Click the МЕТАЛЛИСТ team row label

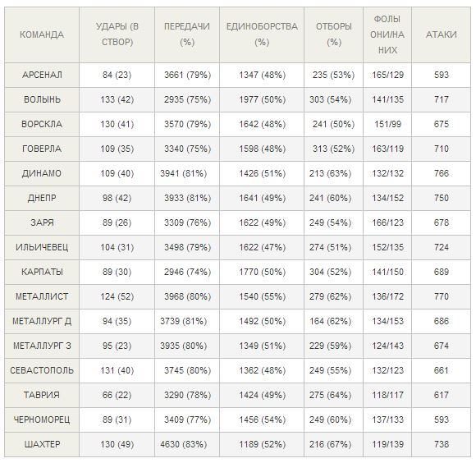pos(42,296)
